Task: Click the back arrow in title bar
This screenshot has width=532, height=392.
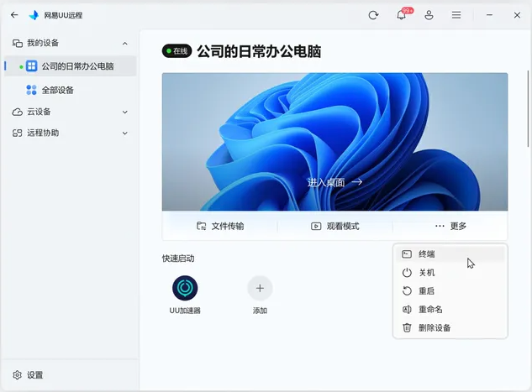Action: pos(14,15)
